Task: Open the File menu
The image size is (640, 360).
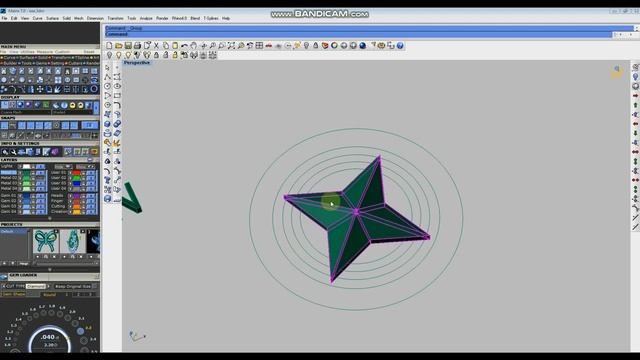Action: (x=4, y=18)
